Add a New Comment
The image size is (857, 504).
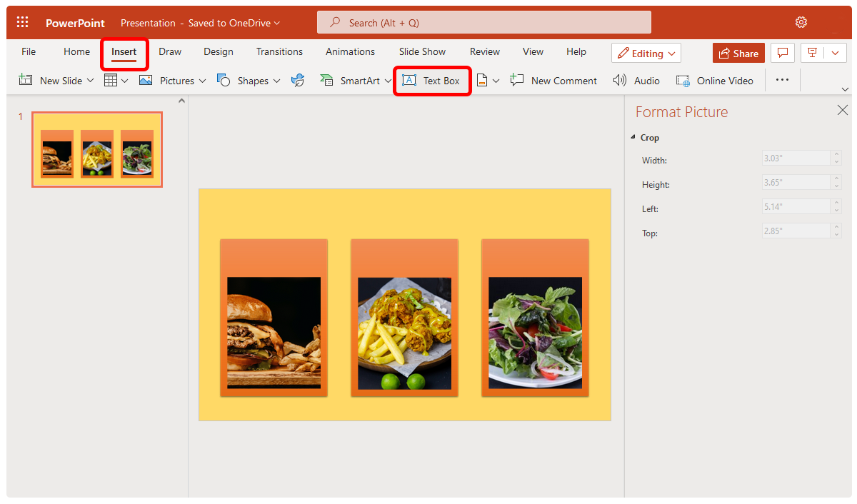(553, 80)
